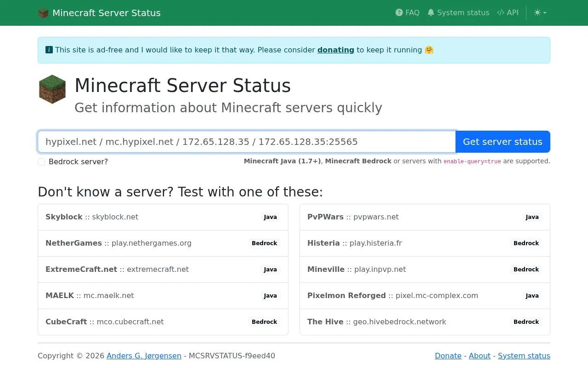Click the Bedrock badge on Mineville row
Image resolution: width=588 pixels, height=368 pixels.
click(526, 270)
